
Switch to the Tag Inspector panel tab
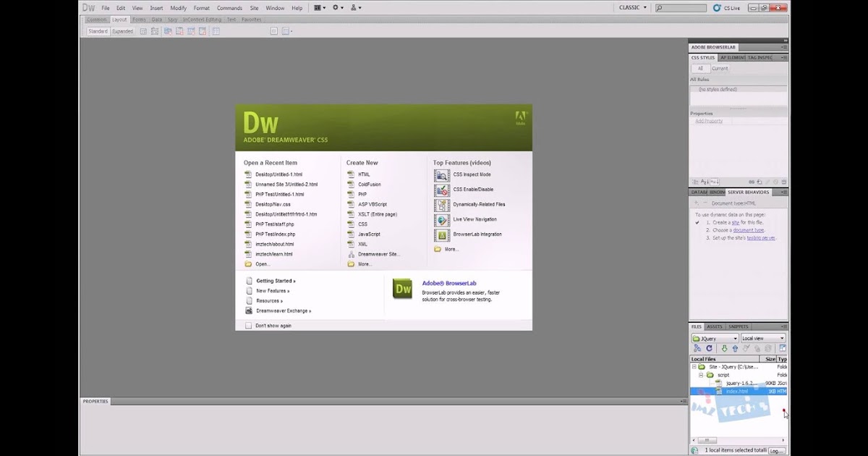coord(760,57)
